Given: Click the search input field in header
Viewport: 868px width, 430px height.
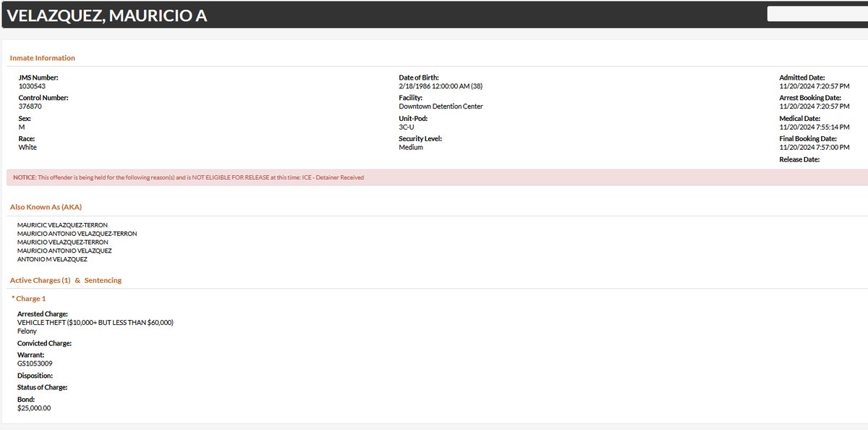Looking at the screenshot, I should [x=817, y=14].
